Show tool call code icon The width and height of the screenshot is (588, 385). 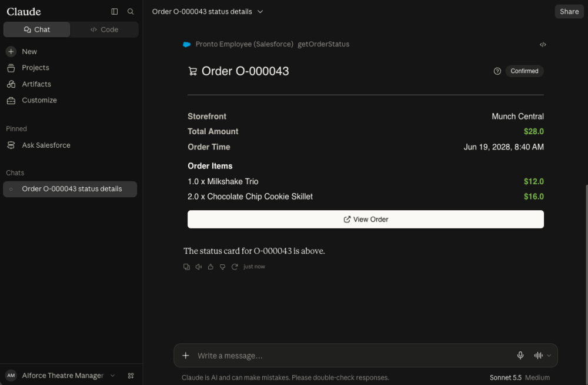click(543, 44)
